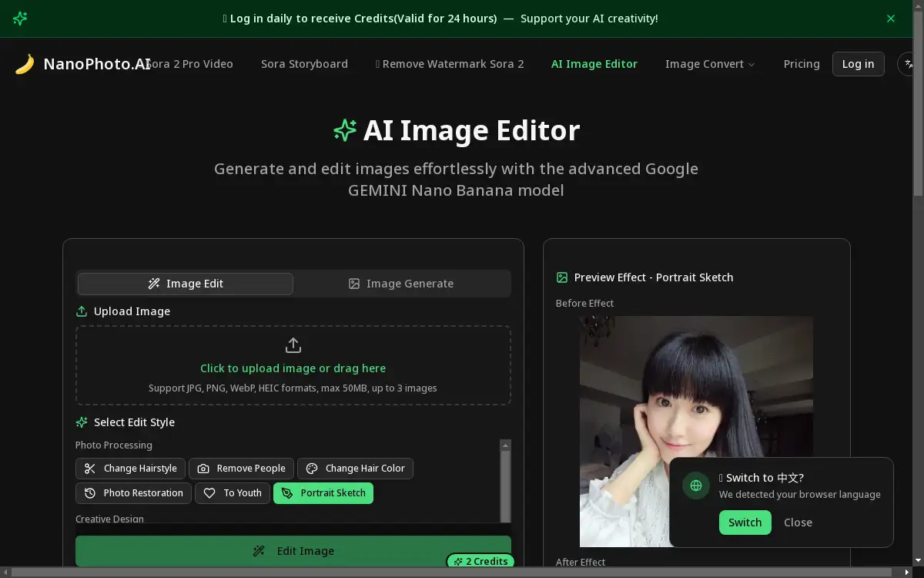Click the Photo Processing category label

tap(113, 445)
